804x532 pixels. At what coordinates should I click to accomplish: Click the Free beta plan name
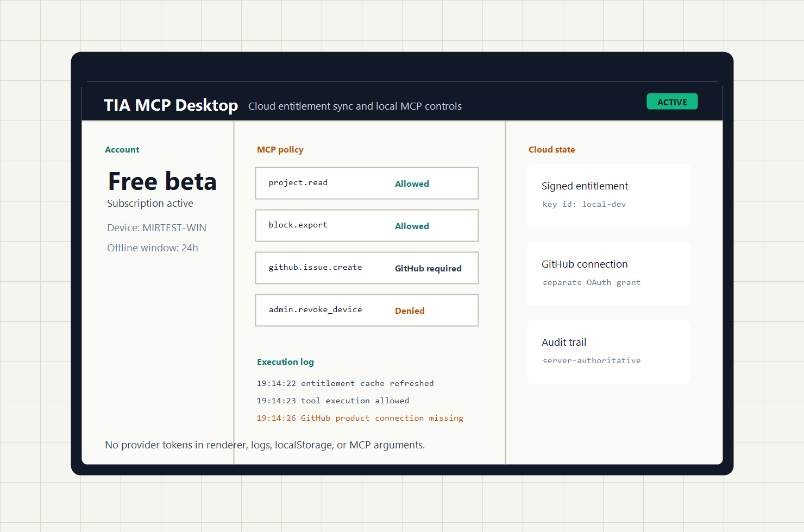tap(162, 181)
